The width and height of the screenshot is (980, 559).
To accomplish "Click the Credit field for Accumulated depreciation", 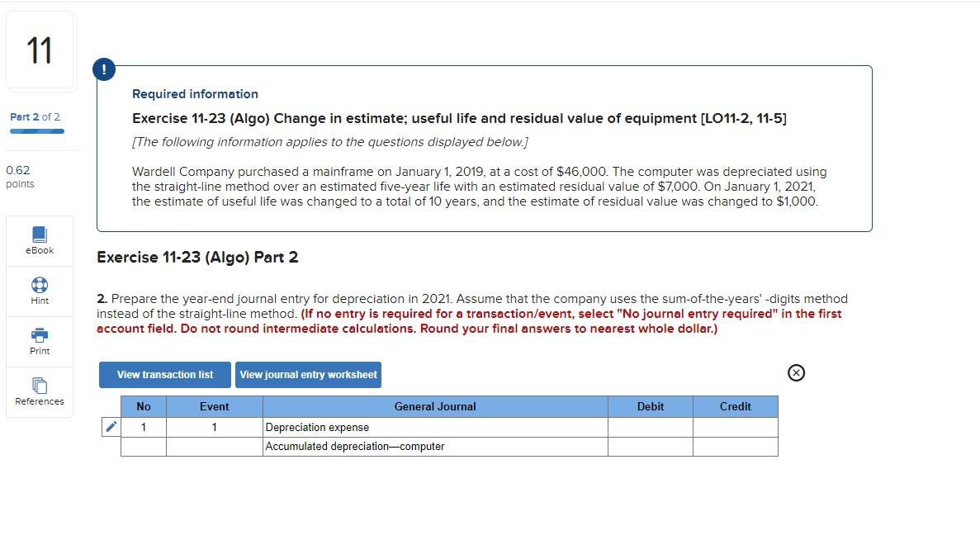I will (734, 446).
